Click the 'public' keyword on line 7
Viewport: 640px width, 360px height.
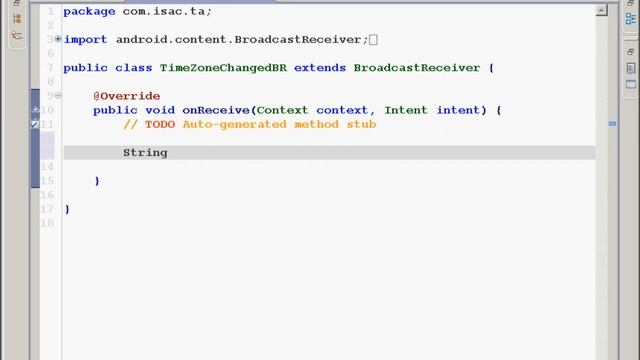[x=85, y=68]
